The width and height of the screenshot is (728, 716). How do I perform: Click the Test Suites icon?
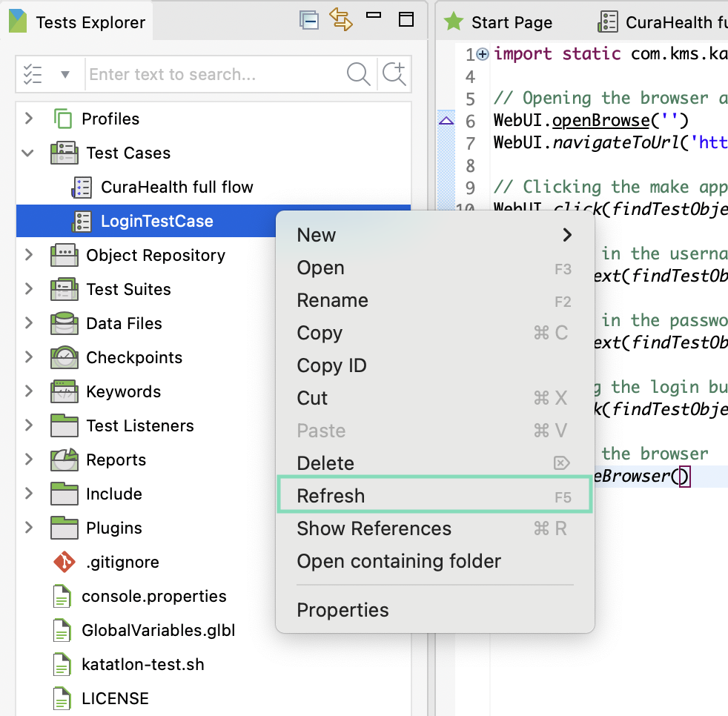pos(64,289)
